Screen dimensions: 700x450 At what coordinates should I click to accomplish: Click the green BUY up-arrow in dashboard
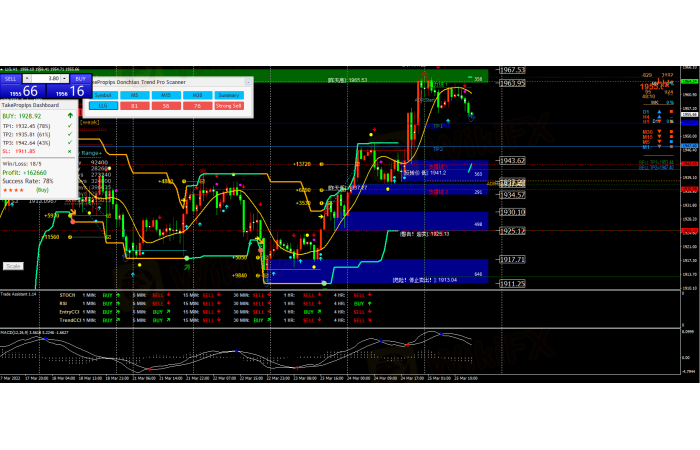(x=68, y=117)
